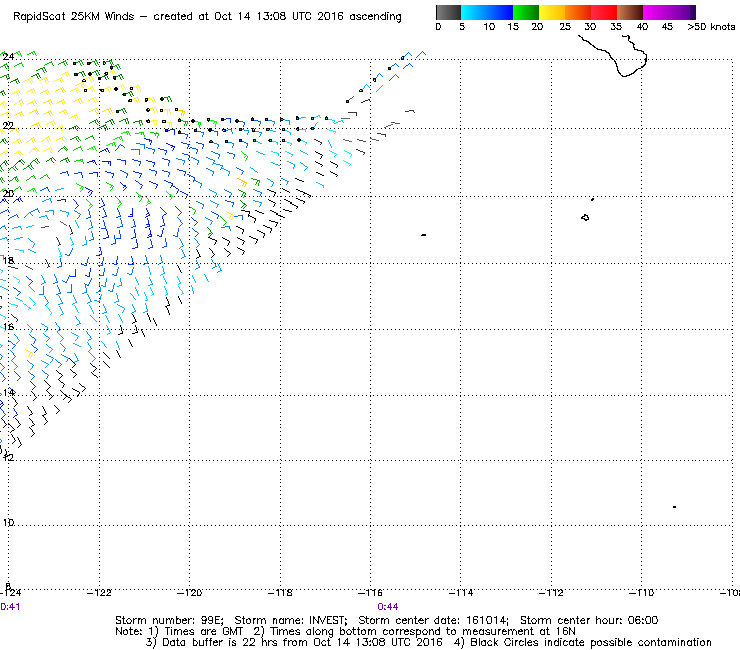Click the green 15-20 knots legend swatch
Viewport: 740px width, 650px height.
(x=526, y=12)
